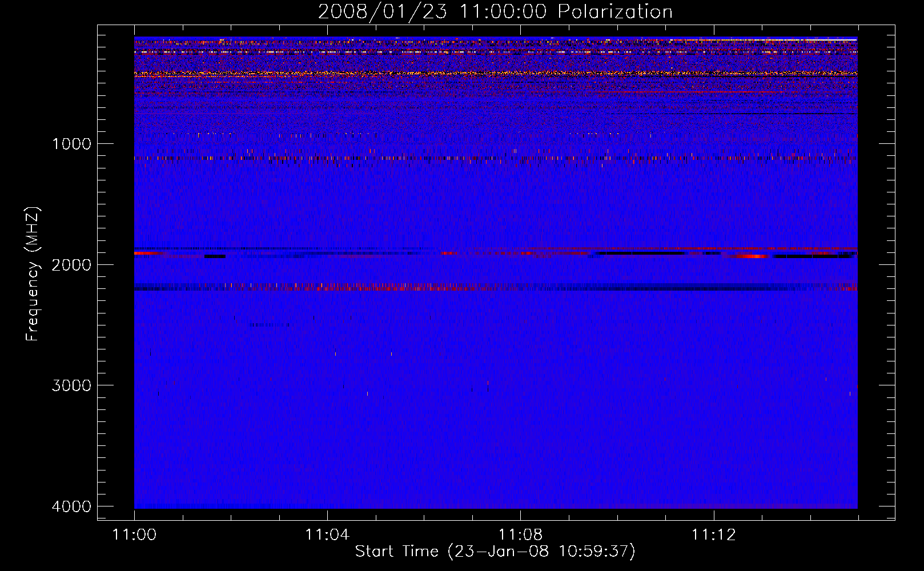The width and height of the screenshot is (924, 571).
Task: Click the 3000 frequency tick label
Action: [71, 385]
